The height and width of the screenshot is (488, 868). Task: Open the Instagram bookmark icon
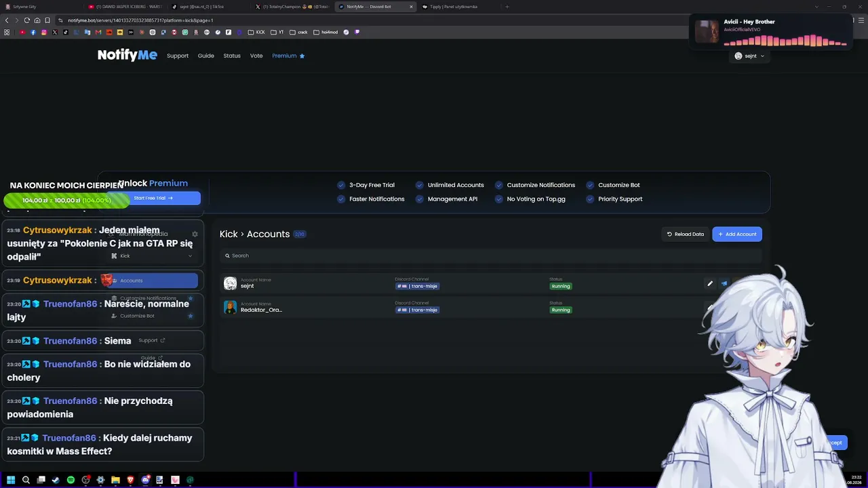[x=44, y=32]
